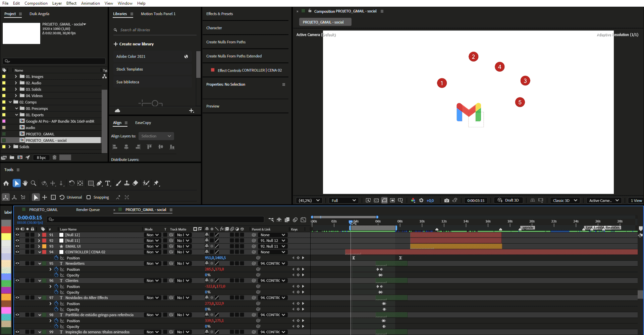Viewport: 644px width, 335px height.
Task: Toggle visibility of EMAIL UI layer
Action: click(x=17, y=246)
